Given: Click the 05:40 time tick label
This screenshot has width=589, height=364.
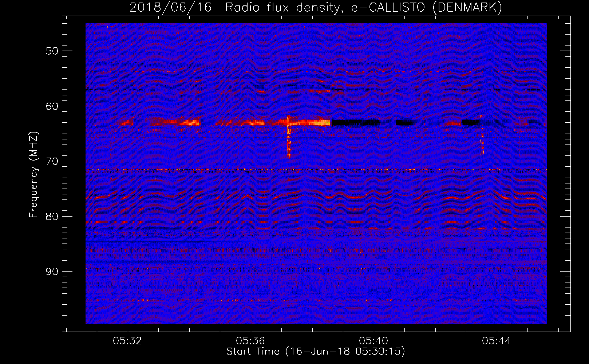Looking at the screenshot, I should pos(373,341).
